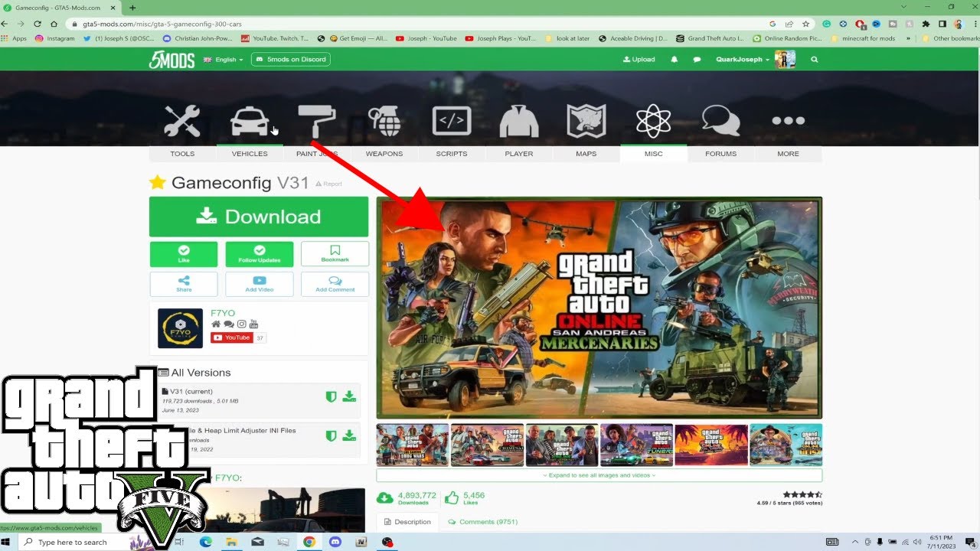Click the Add Comment button
The width and height of the screenshot is (980, 551).
click(335, 284)
